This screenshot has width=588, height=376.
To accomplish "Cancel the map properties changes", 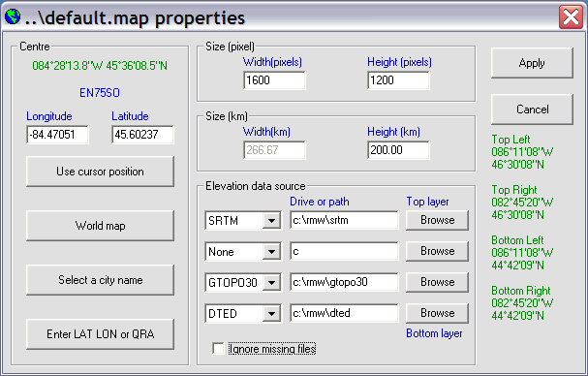I will click(x=532, y=110).
